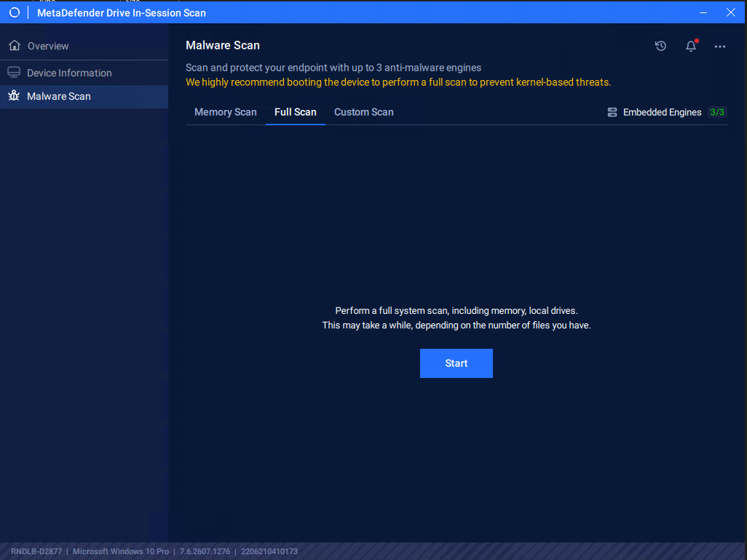The height and width of the screenshot is (560, 747).
Task: Click the RNDLB-D2877 hostname in status bar
Action: pos(36,551)
